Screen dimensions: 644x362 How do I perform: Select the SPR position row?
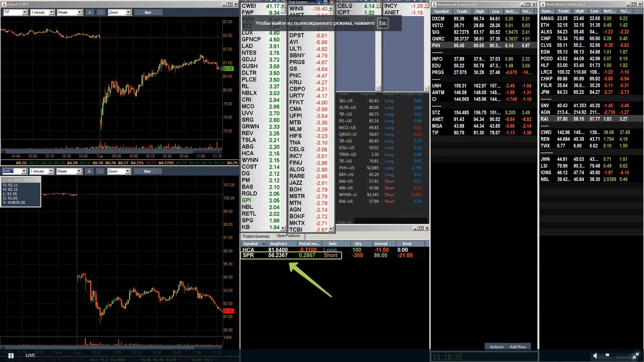(x=335, y=255)
